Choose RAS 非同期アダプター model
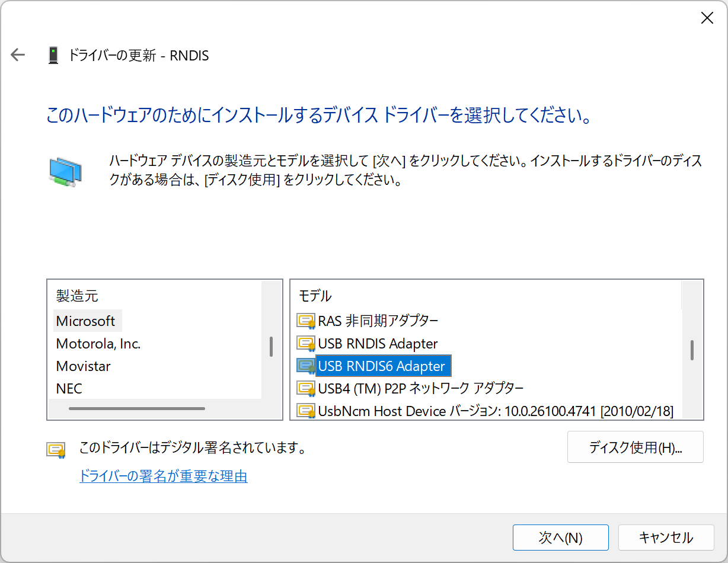Image resolution: width=728 pixels, height=563 pixels. click(x=378, y=321)
